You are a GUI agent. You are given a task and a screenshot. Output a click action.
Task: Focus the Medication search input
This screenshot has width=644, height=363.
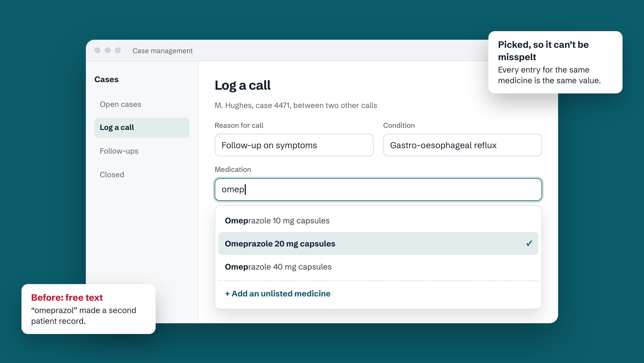point(378,190)
